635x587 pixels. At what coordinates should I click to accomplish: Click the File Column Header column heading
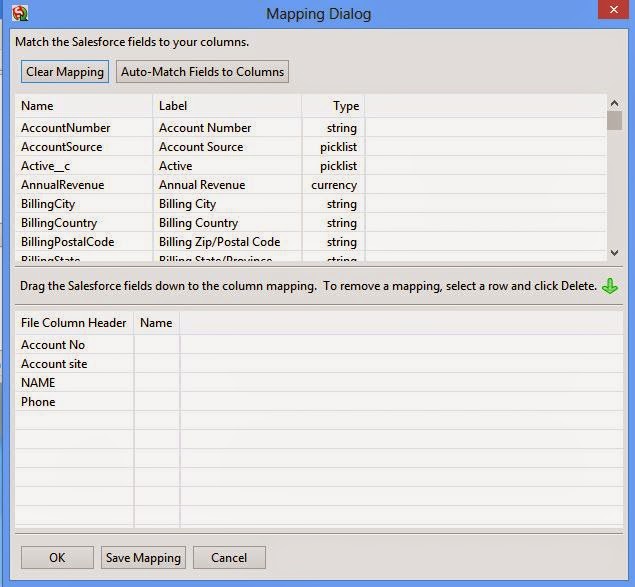74,323
